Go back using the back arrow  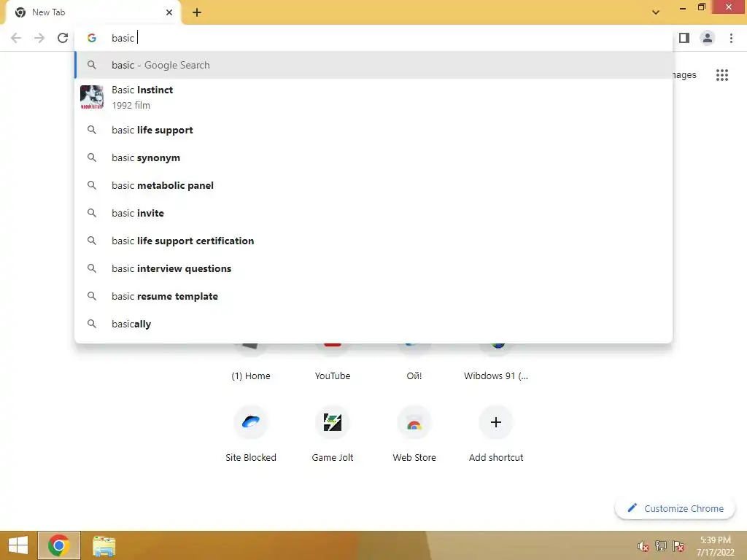point(16,38)
